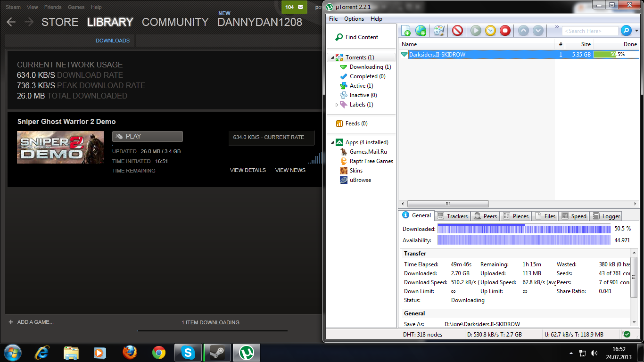Viewport: 644px width, 362px height.
Task: Select the Torrents (1) category
Action: point(360,58)
